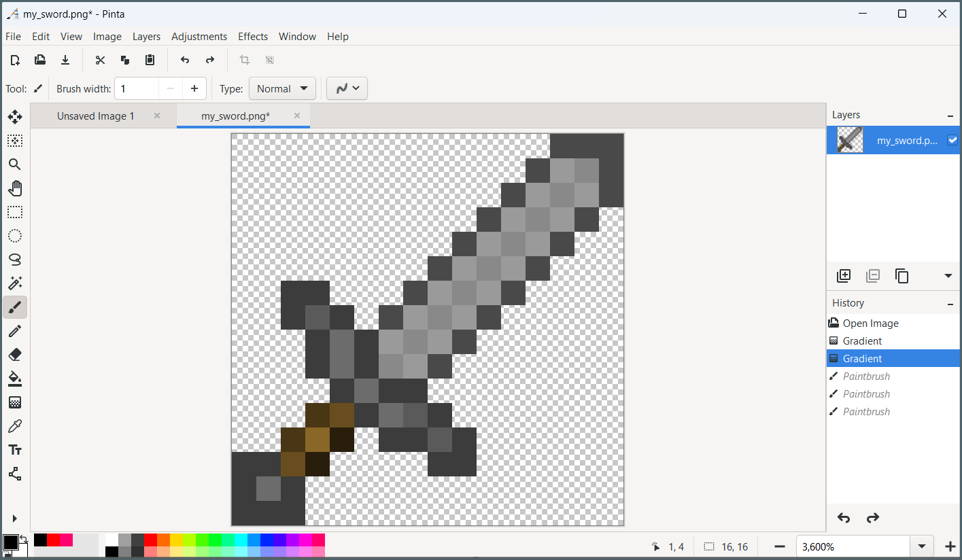Click the New image icon
Screen dimensions: 962x560
pyautogui.click(x=15, y=60)
